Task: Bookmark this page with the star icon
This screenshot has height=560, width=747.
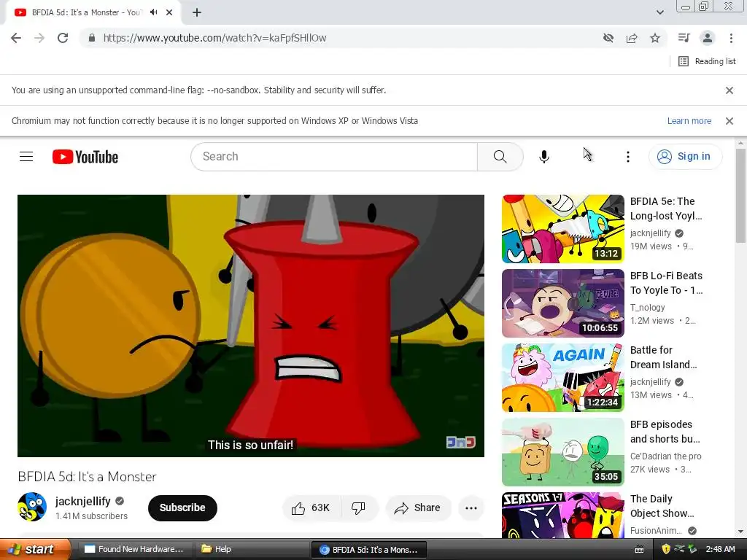Action: point(655,38)
